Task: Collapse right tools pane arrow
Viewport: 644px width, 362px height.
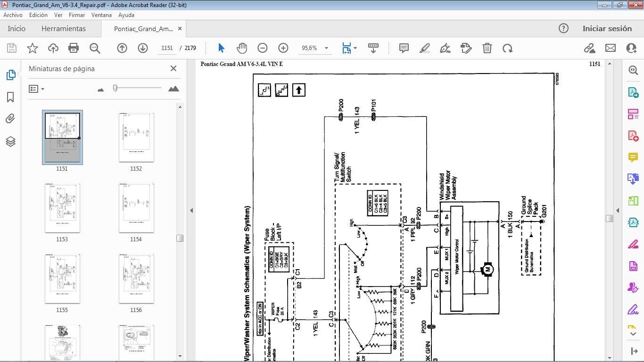Action: [618, 210]
